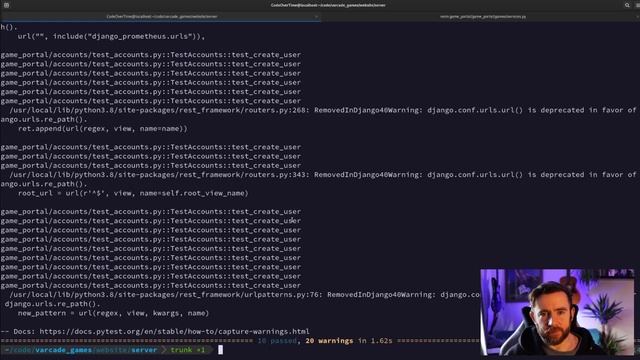Click the django_prometheus.urls include line

tap(111, 36)
